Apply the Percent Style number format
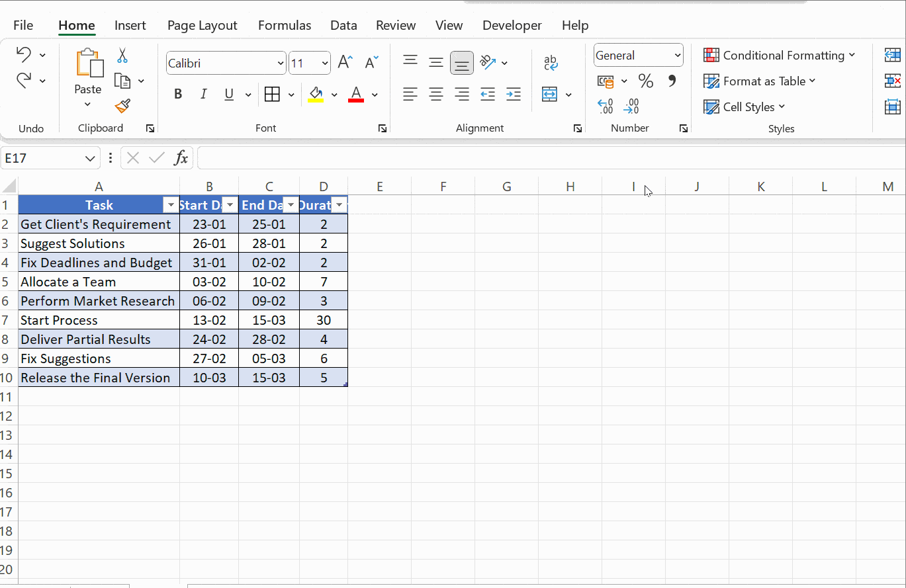906x588 pixels. [646, 81]
